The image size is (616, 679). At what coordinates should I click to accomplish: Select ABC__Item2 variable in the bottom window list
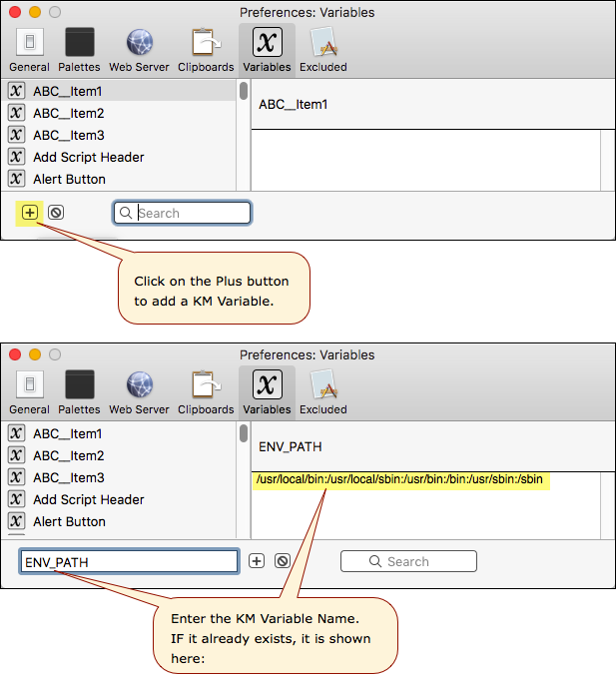(119, 455)
